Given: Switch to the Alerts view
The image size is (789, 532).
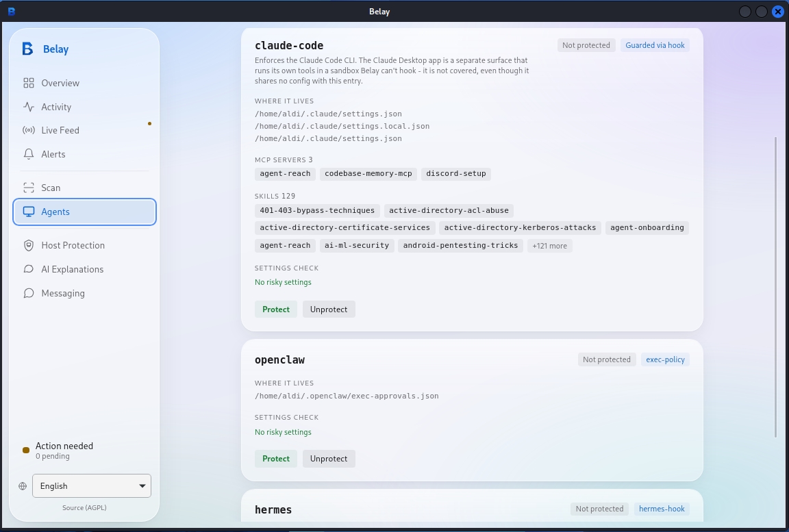Looking at the screenshot, I should click(x=84, y=154).
